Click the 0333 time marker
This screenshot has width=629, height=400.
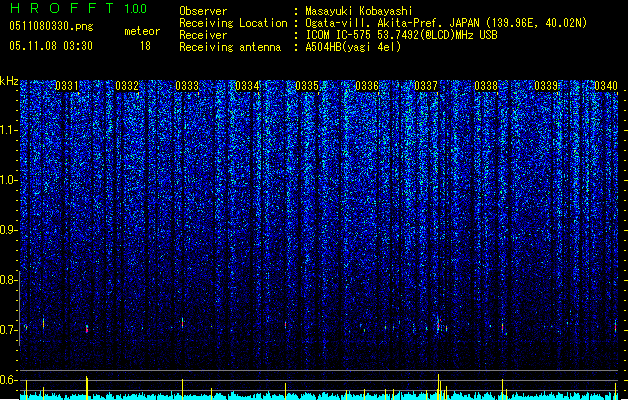click(x=187, y=86)
